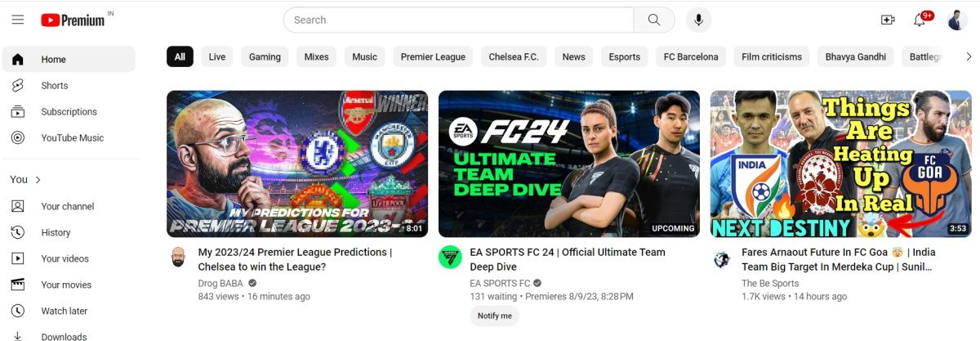Expand the You section chevron
The width and height of the screenshot is (980, 341).
coord(38,180)
